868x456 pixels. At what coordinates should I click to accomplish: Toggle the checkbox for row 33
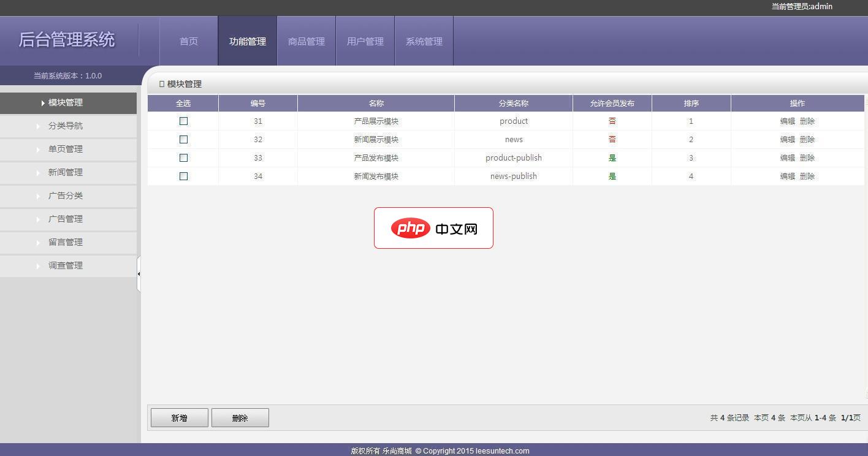[183, 158]
